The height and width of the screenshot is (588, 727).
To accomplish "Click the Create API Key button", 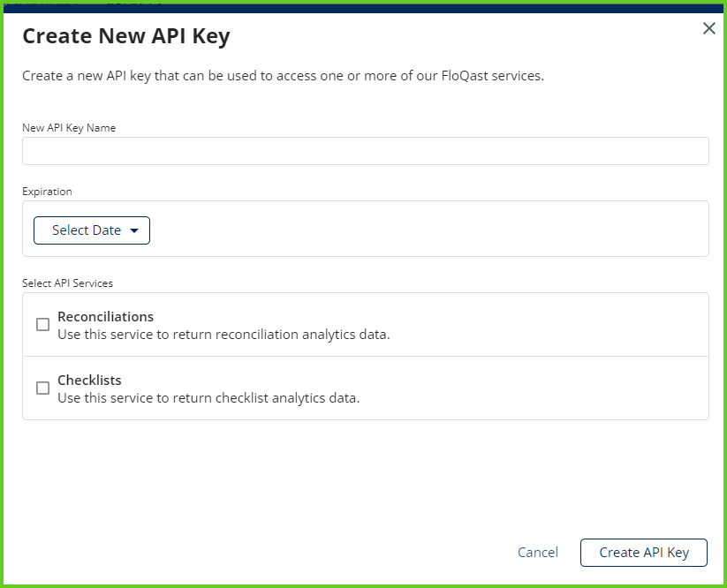I will [x=643, y=552].
